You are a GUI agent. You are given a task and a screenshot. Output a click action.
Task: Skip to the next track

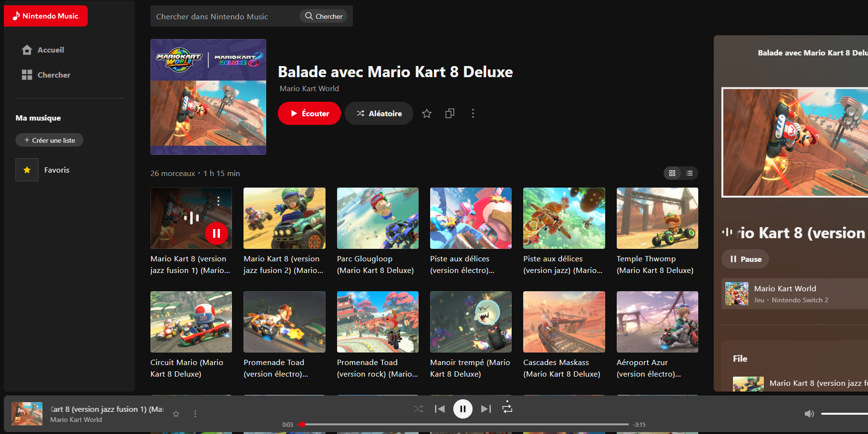tap(486, 409)
